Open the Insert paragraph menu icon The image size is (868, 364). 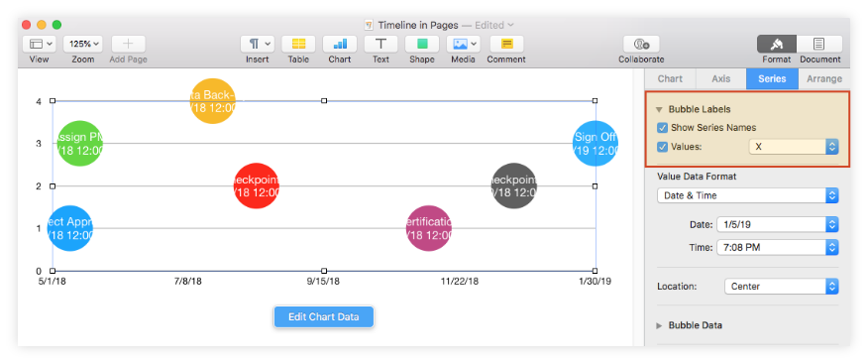click(258, 44)
